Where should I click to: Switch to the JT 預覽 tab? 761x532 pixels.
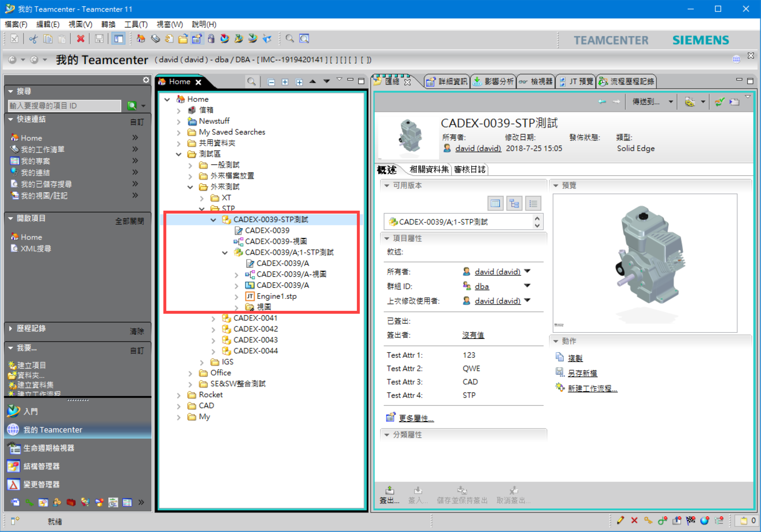click(x=577, y=82)
